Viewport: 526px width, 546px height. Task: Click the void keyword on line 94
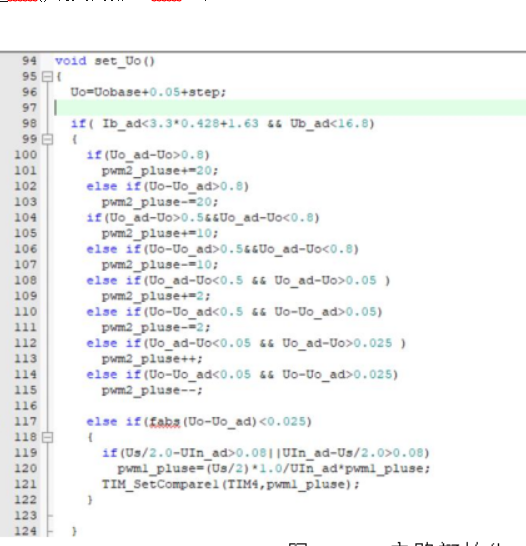tap(71, 61)
